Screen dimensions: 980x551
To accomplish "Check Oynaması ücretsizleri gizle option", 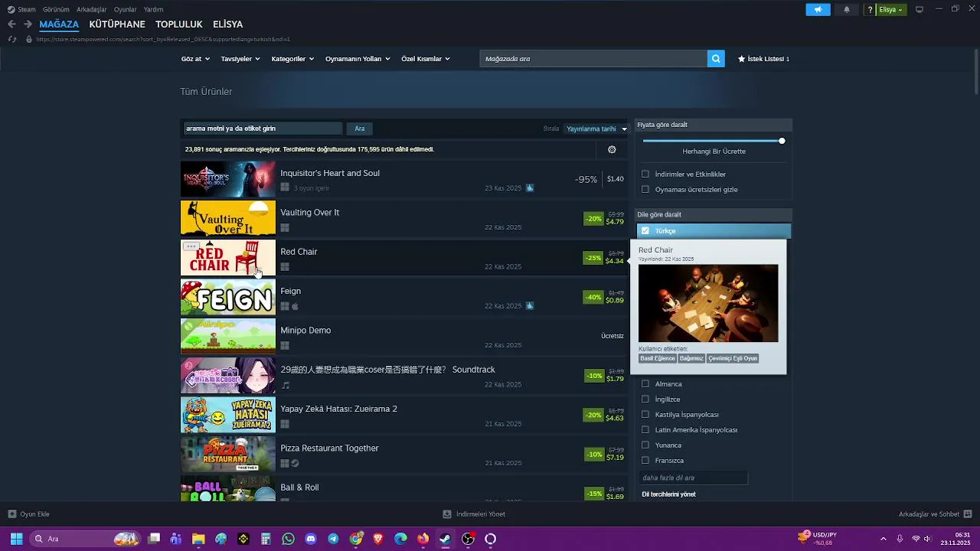I will coord(645,189).
